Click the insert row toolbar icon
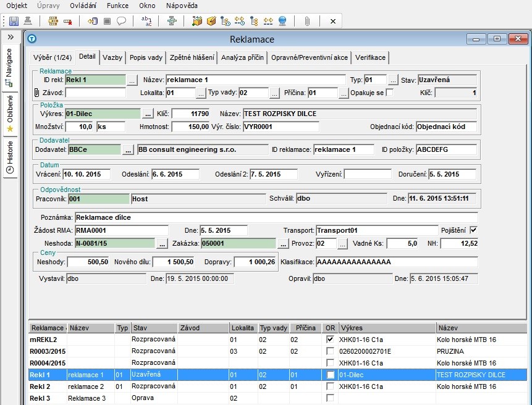 coord(53,22)
